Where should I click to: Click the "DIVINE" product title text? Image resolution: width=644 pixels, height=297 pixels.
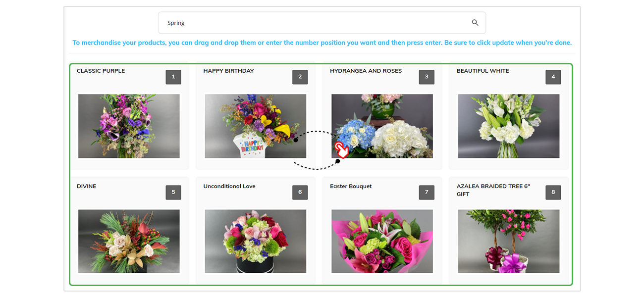click(x=87, y=186)
